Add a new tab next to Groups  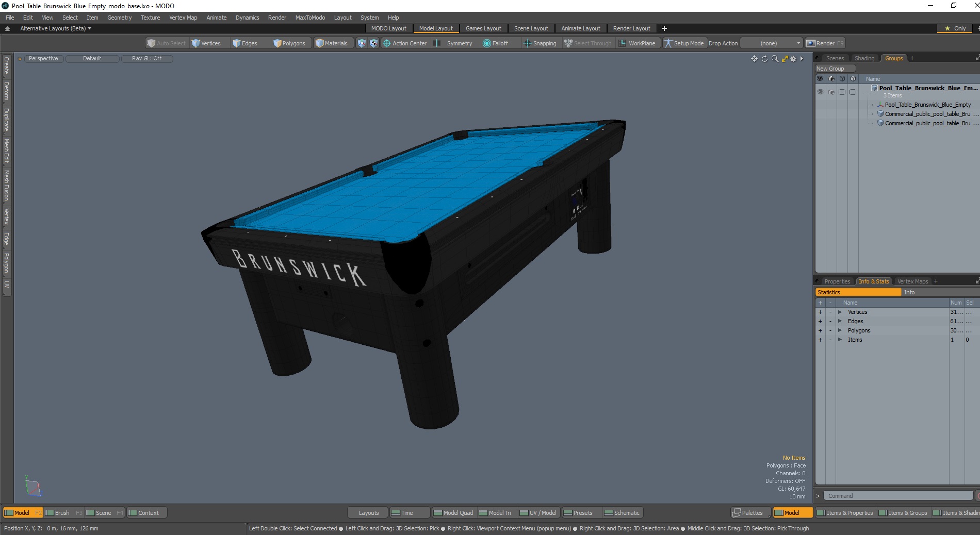912,58
